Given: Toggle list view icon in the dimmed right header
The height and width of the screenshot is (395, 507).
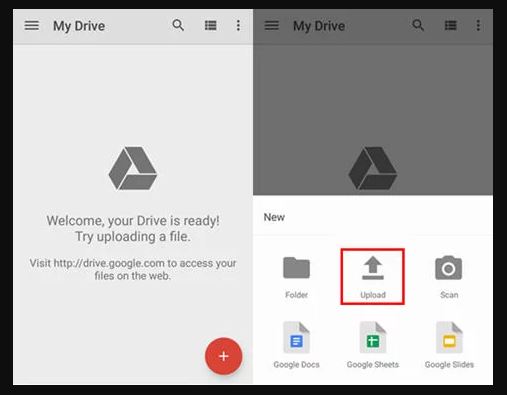Looking at the screenshot, I should tap(450, 26).
